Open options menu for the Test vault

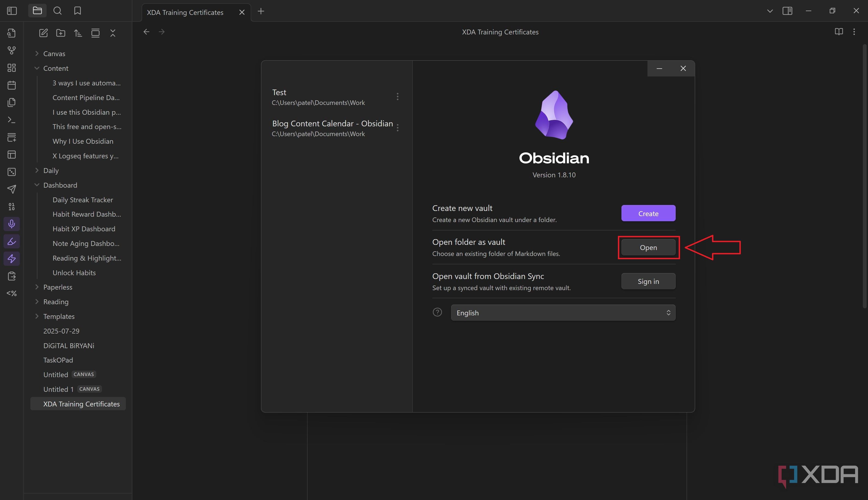pyautogui.click(x=397, y=97)
